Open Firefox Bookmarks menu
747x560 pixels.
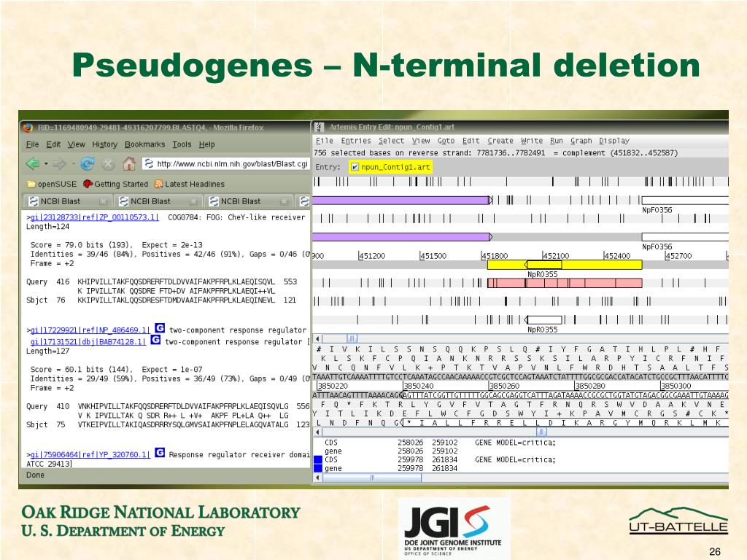[x=145, y=144]
